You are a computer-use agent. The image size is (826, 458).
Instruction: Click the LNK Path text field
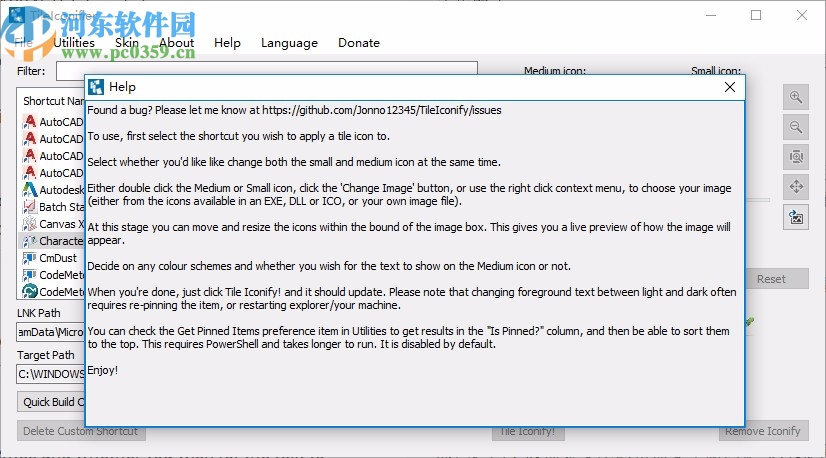[x=51, y=332]
